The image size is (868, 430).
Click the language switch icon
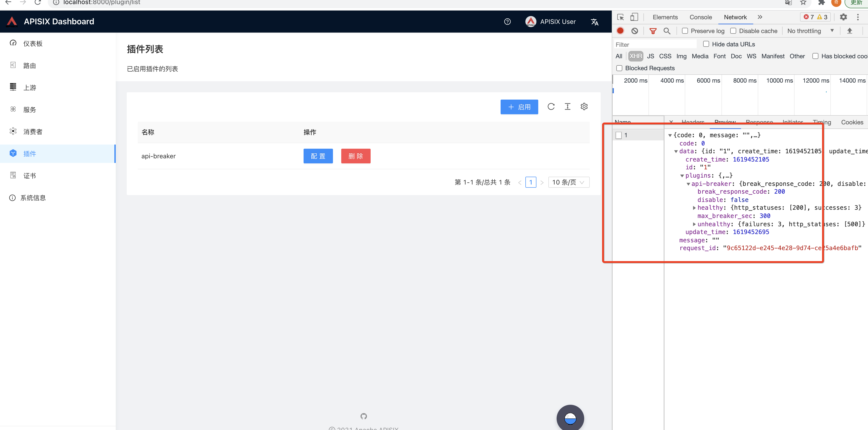tap(595, 22)
